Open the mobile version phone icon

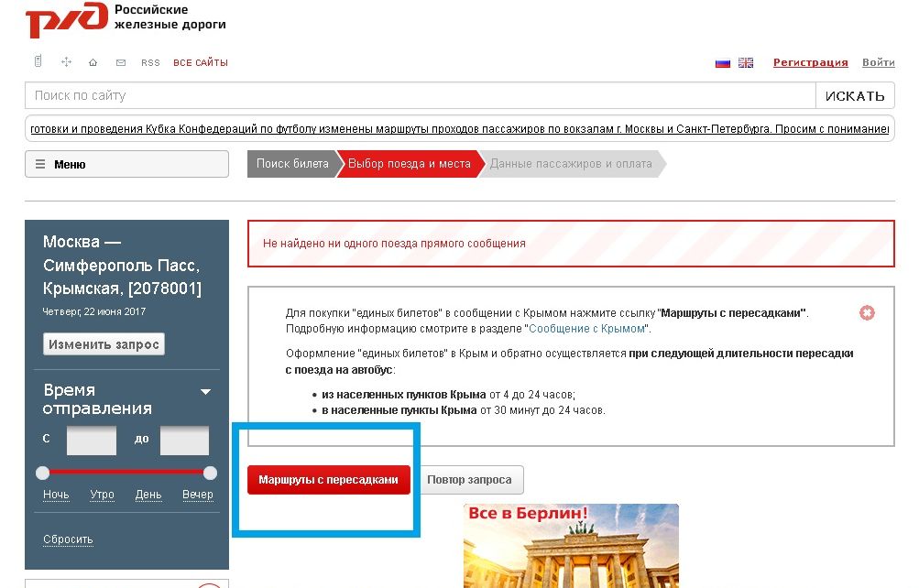click(38, 62)
